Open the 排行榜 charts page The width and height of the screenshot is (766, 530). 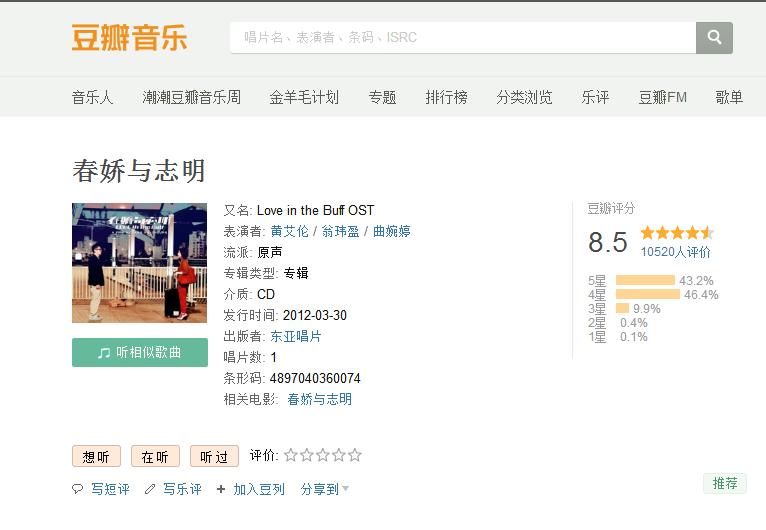[x=446, y=97]
